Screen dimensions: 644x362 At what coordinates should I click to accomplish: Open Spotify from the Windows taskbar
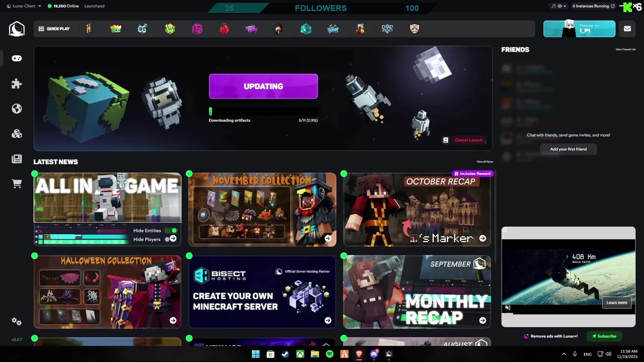pyautogui.click(x=330, y=354)
